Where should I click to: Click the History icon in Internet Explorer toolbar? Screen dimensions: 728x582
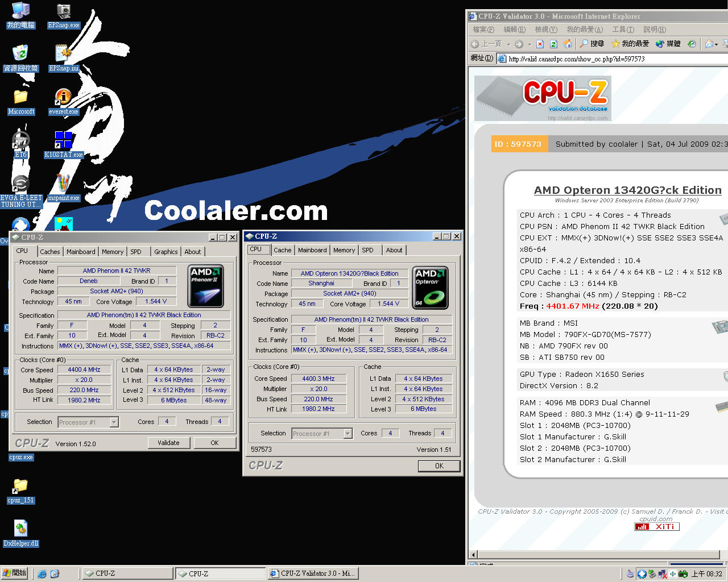pos(692,44)
